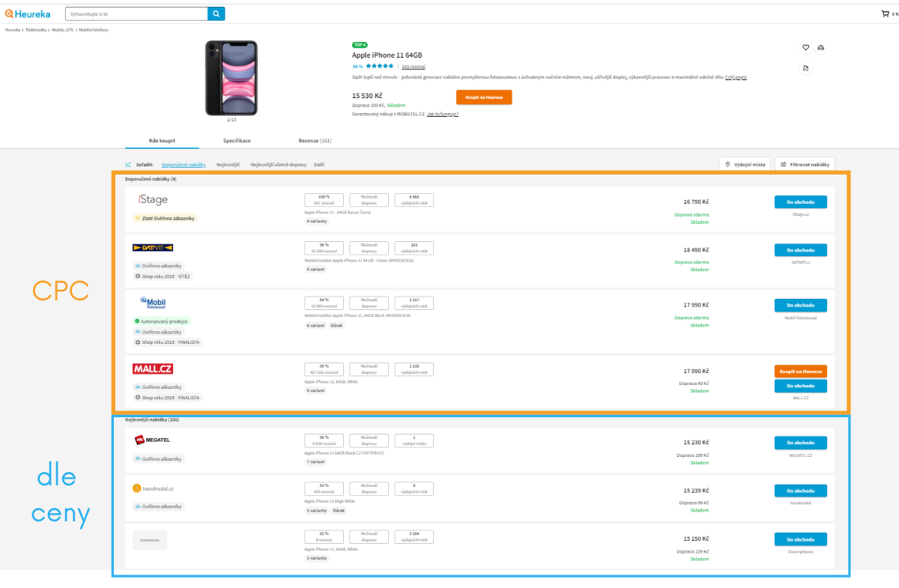Focus the Vyheurekujte si to search field
899x588 pixels.
(136, 13)
